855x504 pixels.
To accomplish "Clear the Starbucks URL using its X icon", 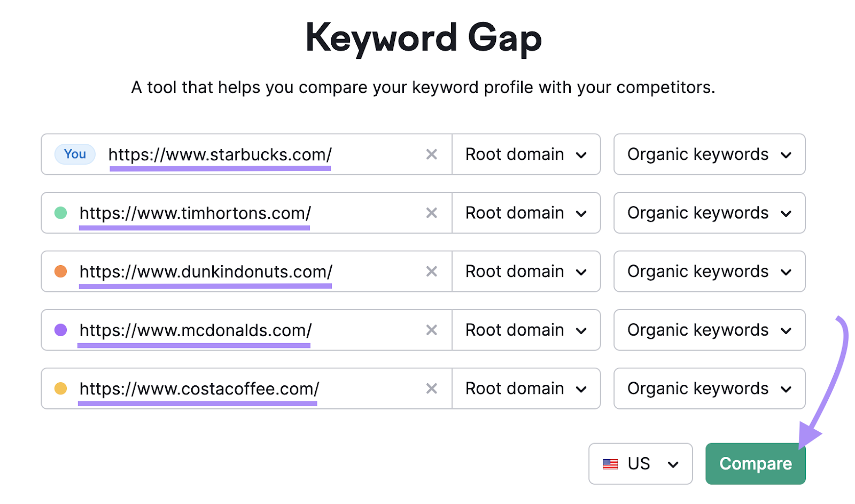I will pos(432,154).
